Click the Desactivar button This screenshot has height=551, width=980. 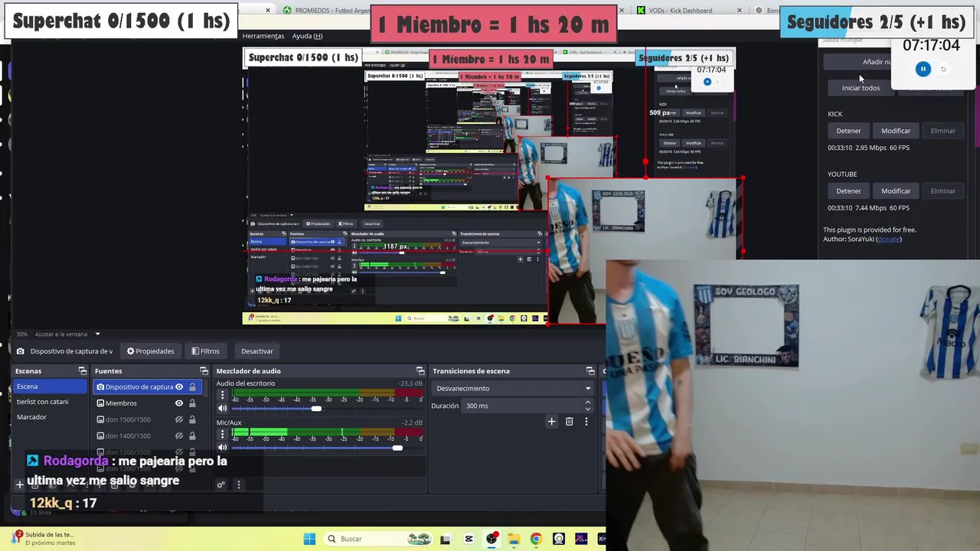pos(257,351)
